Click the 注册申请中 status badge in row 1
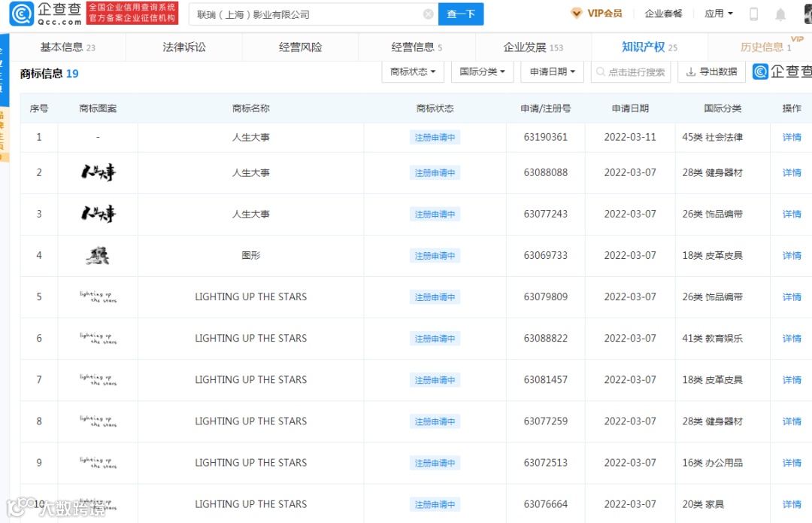The height and width of the screenshot is (523, 812). tap(435, 137)
